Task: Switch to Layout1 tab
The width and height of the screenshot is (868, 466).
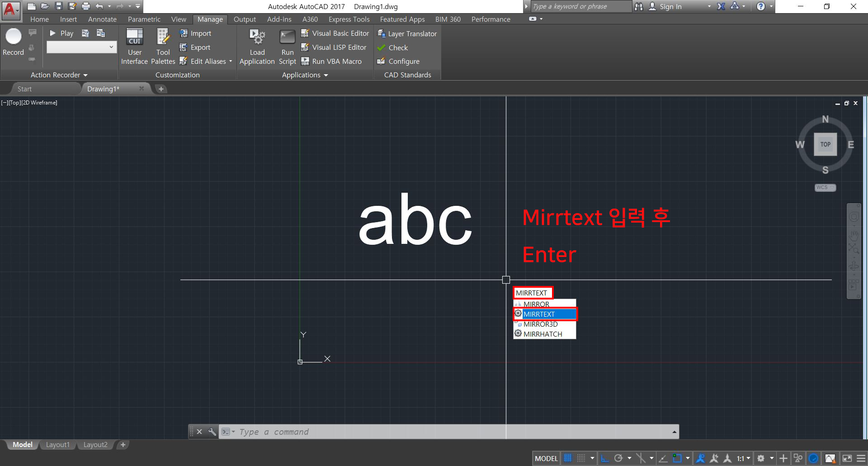Action: tap(58, 445)
